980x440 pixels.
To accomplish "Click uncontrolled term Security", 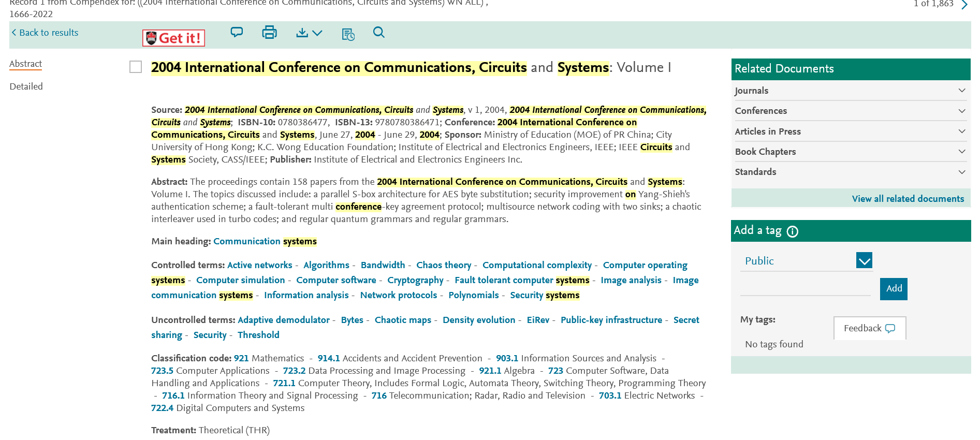I will (210, 335).
